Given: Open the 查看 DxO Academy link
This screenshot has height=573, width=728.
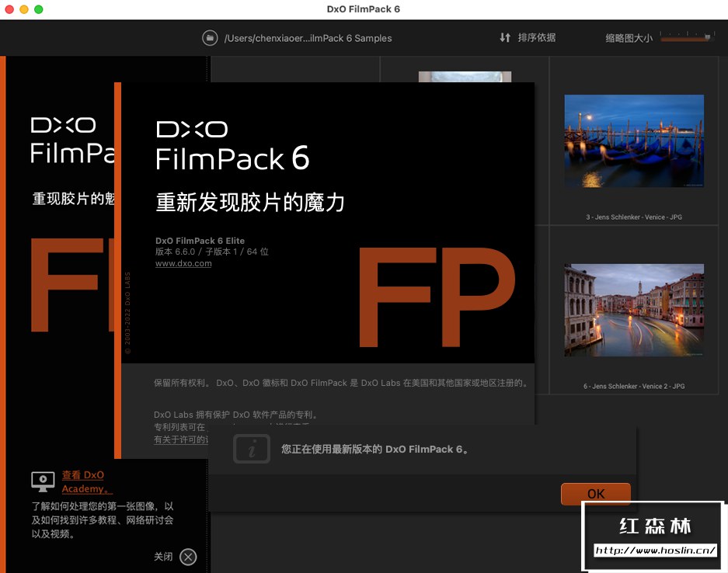Looking at the screenshot, I should [x=87, y=481].
